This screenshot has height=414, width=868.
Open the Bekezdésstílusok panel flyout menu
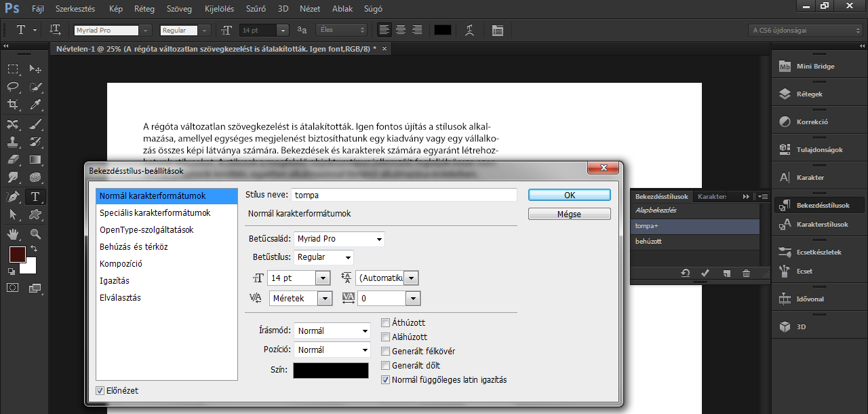click(x=762, y=196)
